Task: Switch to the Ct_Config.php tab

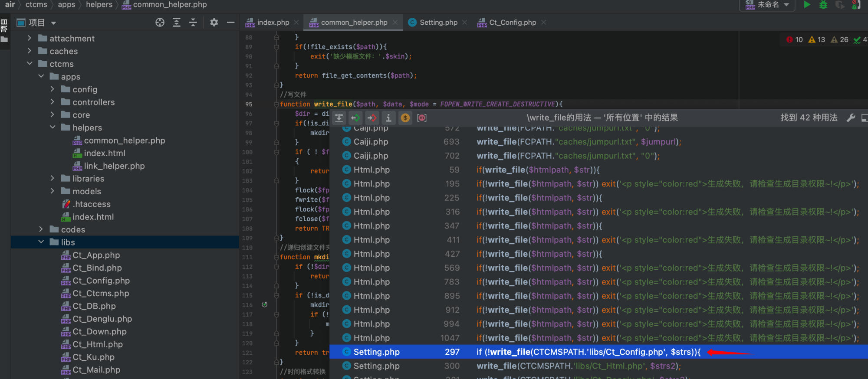Action: (x=512, y=23)
